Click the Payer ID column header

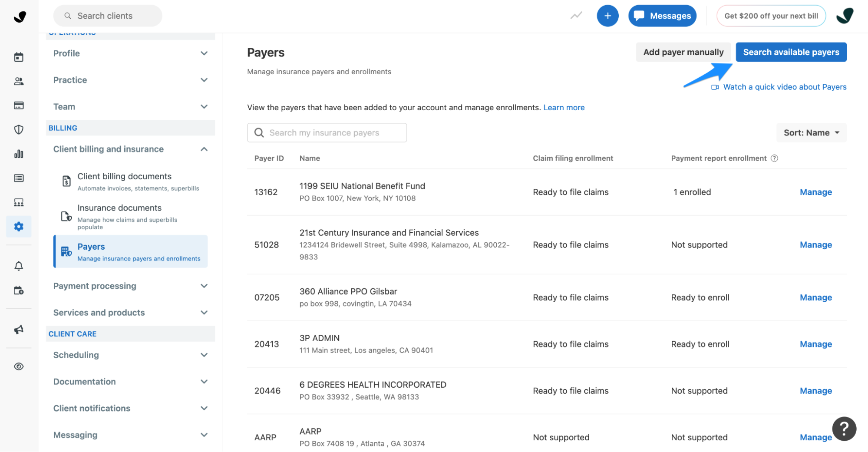pos(269,158)
